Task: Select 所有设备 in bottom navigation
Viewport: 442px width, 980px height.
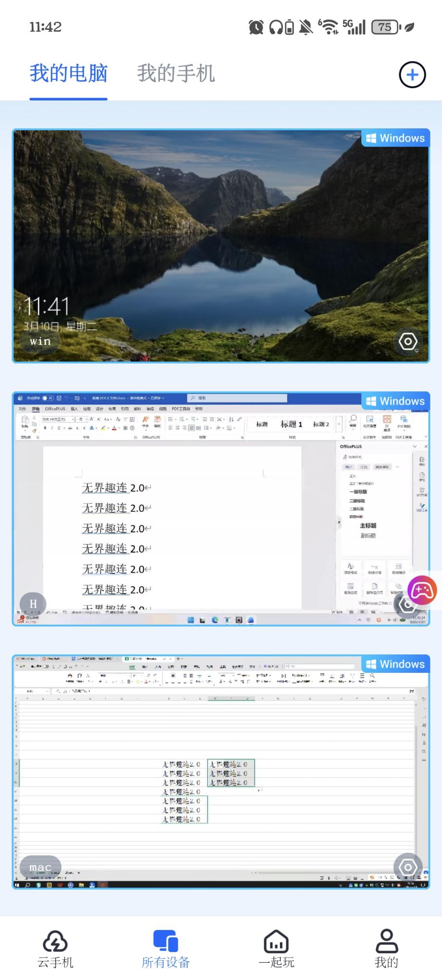Action: tap(165, 948)
